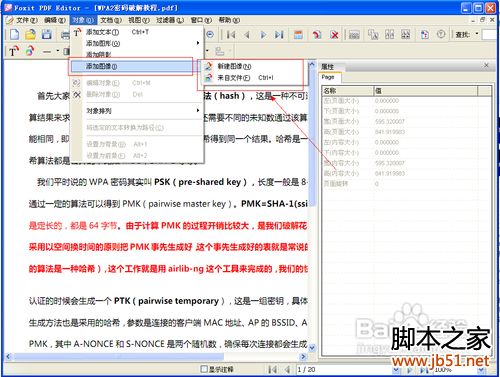
Task: Click the vertical scrollbar up arrow
Action: point(312,65)
